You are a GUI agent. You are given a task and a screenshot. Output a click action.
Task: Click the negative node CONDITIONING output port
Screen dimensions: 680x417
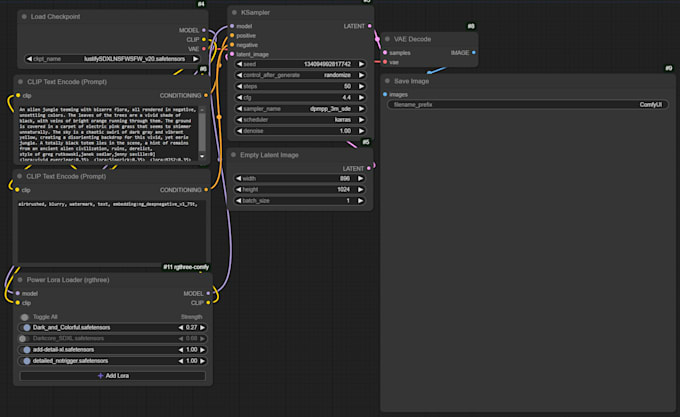pyautogui.click(x=206, y=190)
